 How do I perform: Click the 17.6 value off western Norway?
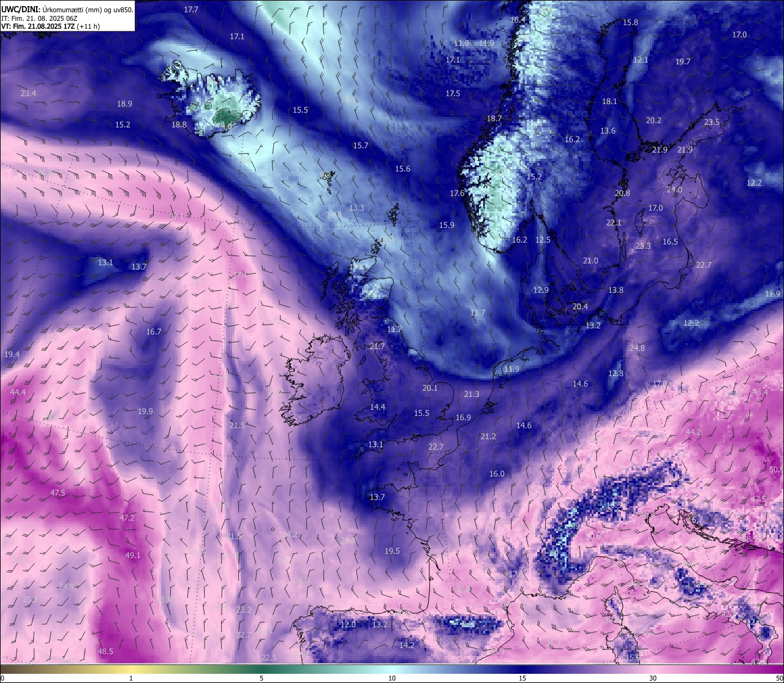click(457, 193)
